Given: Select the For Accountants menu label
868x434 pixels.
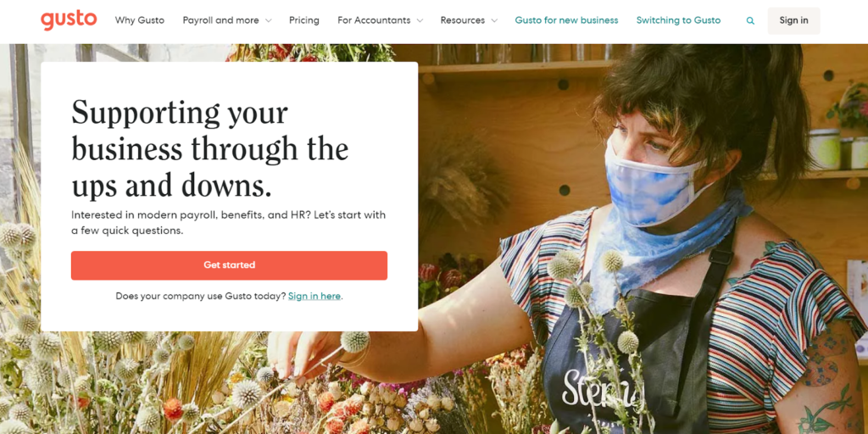Looking at the screenshot, I should tap(374, 20).
